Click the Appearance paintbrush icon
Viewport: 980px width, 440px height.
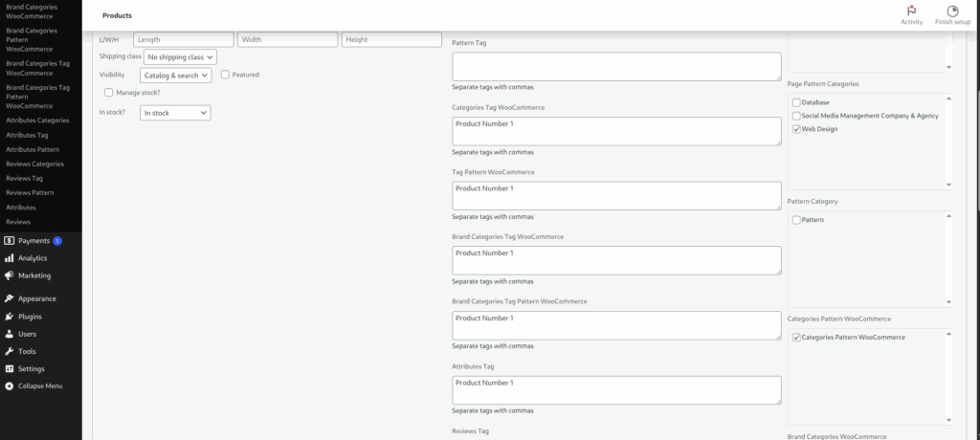click(9, 298)
